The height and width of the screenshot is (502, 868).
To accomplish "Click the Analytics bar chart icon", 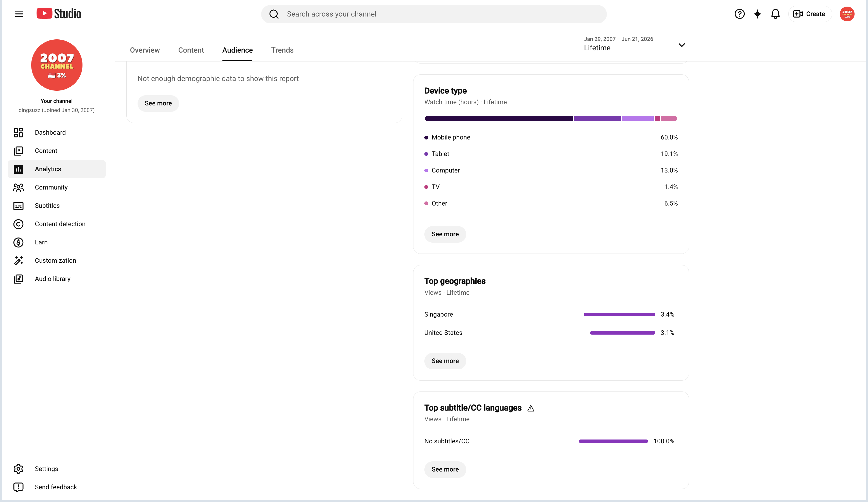I will coord(18,169).
